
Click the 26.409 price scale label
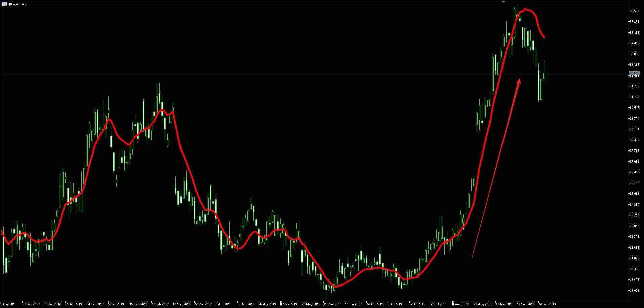634,172
